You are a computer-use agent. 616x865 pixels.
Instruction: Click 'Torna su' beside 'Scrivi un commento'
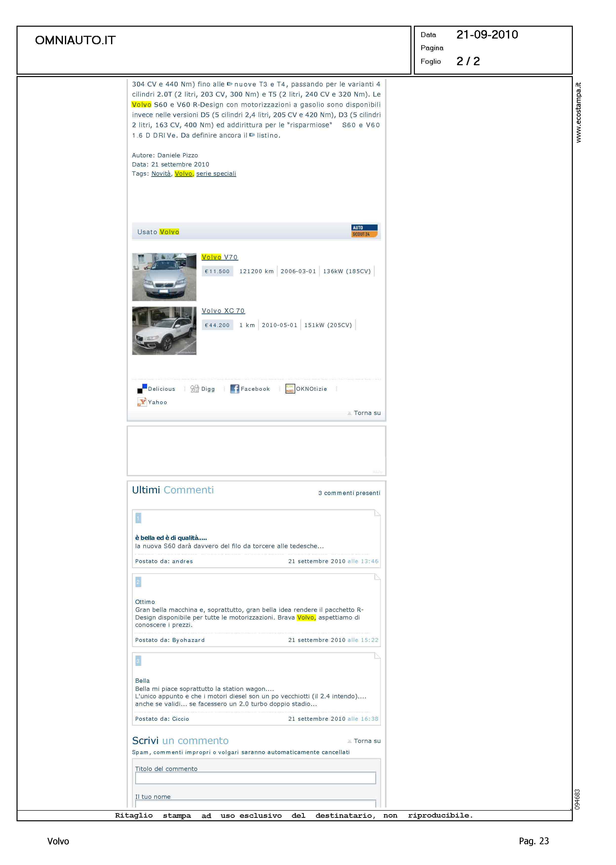pyautogui.click(x=367, y=741)
